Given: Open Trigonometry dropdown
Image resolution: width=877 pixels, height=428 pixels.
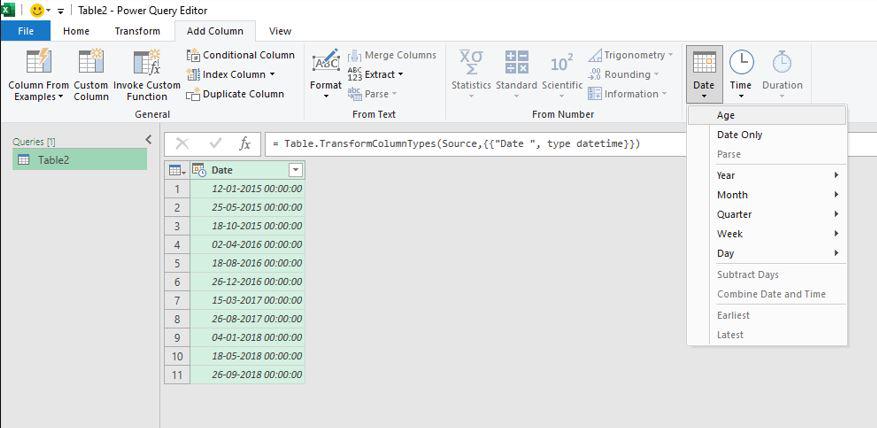Looking at the screenshot, I should [x=630, y=55].
